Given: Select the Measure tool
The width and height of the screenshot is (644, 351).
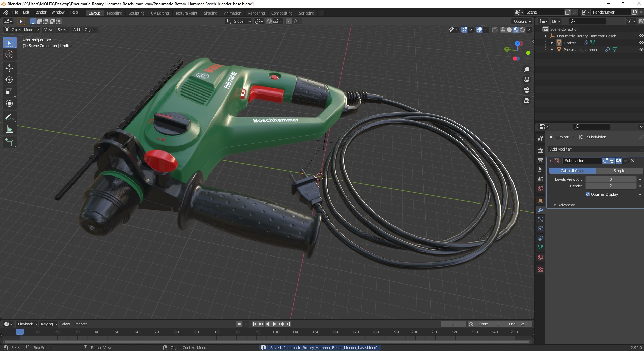Looking at the screenshot, I should point(9,129).
